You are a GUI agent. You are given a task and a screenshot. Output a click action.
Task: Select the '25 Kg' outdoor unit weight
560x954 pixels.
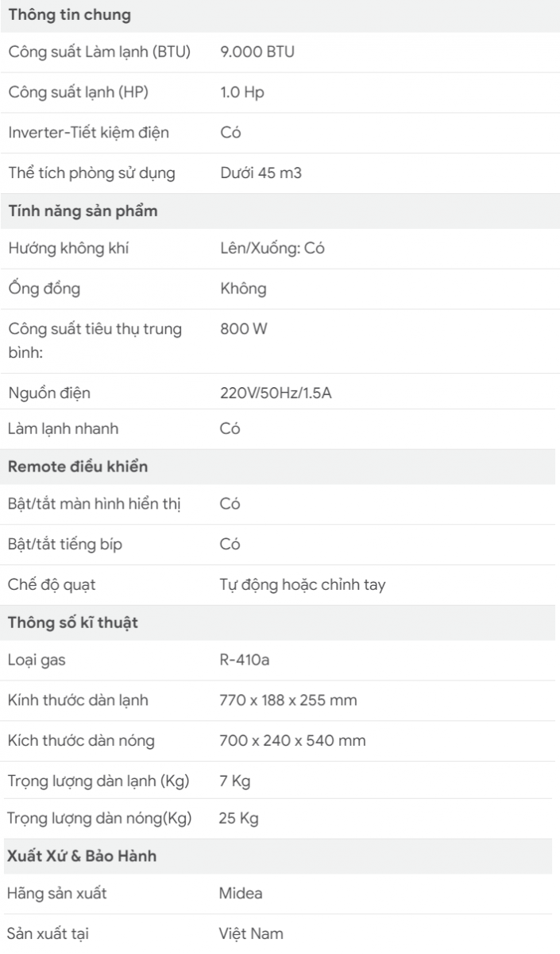pyautogui.click(x=238, y=818)
